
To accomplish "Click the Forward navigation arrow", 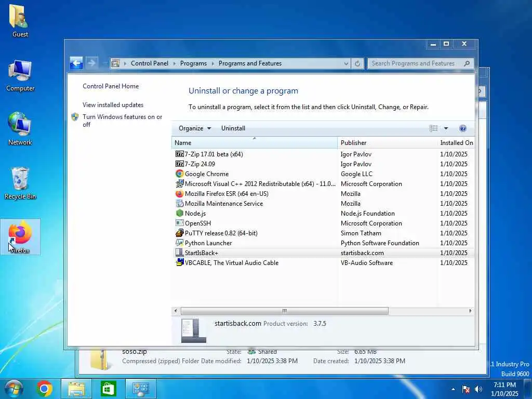I will point(91,63).
